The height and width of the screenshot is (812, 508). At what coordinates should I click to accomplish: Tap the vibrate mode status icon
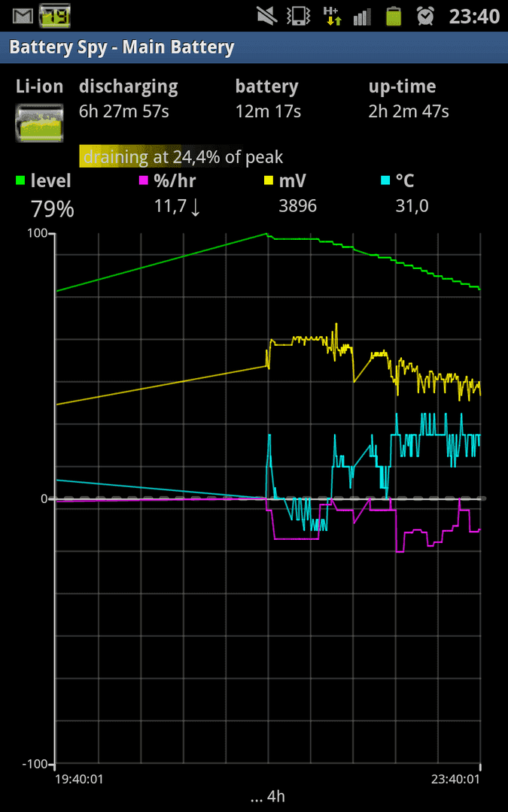click(300, 16)
